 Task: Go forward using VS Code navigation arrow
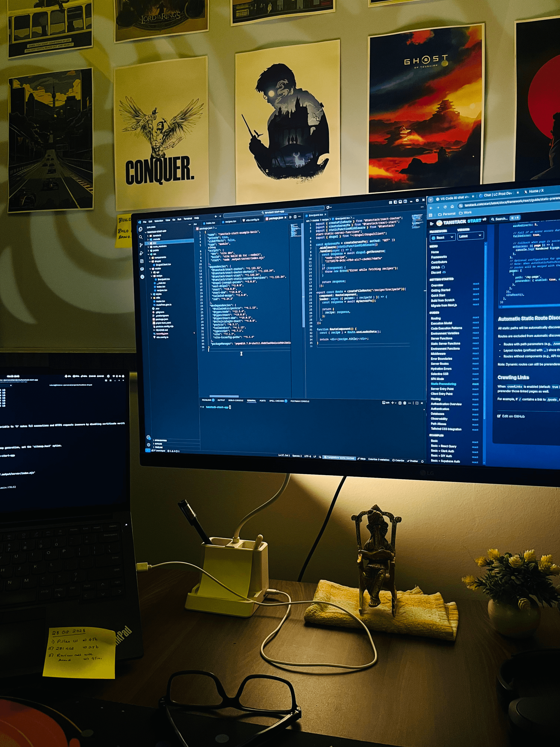(x=220, y=216)
